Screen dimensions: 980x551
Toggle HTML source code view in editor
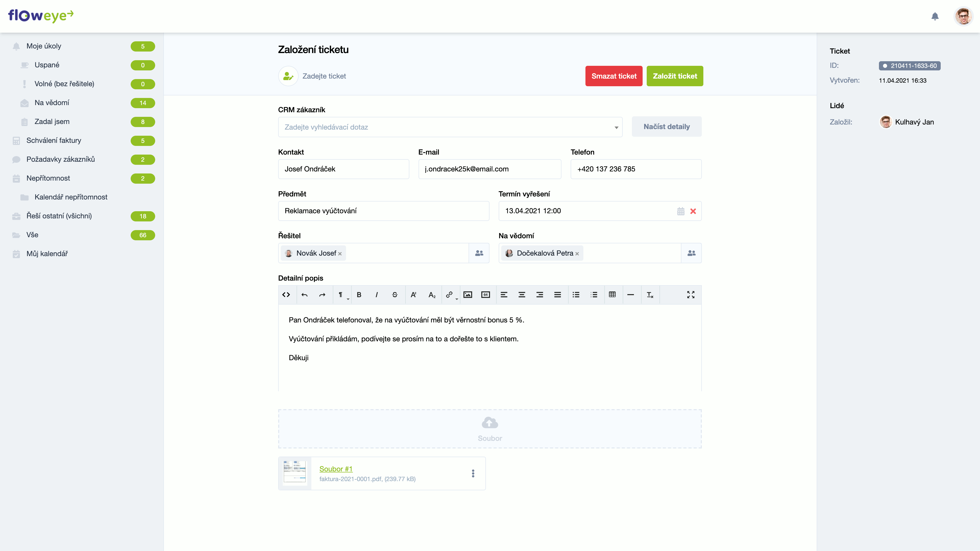pyautogui.click(x=286, y=295)
